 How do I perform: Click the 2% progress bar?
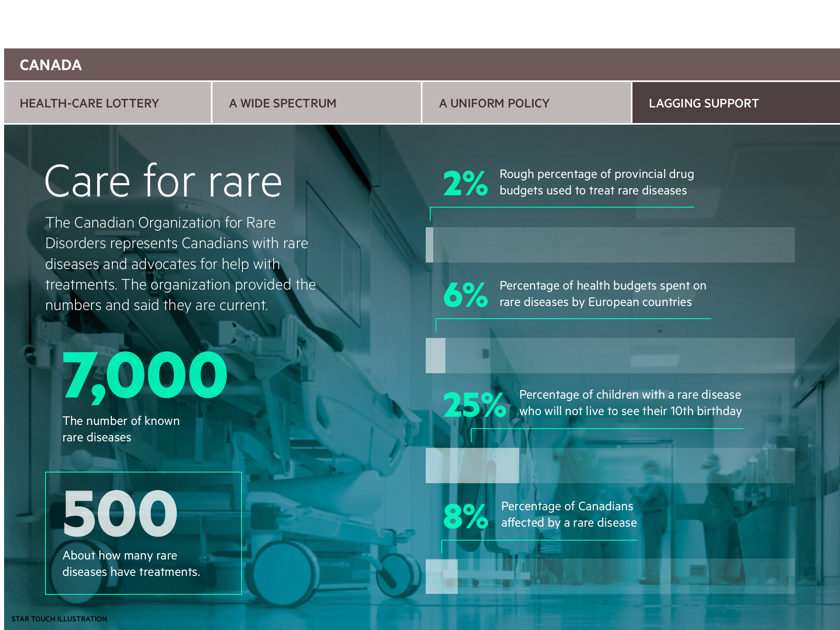(x=610, y=245)
